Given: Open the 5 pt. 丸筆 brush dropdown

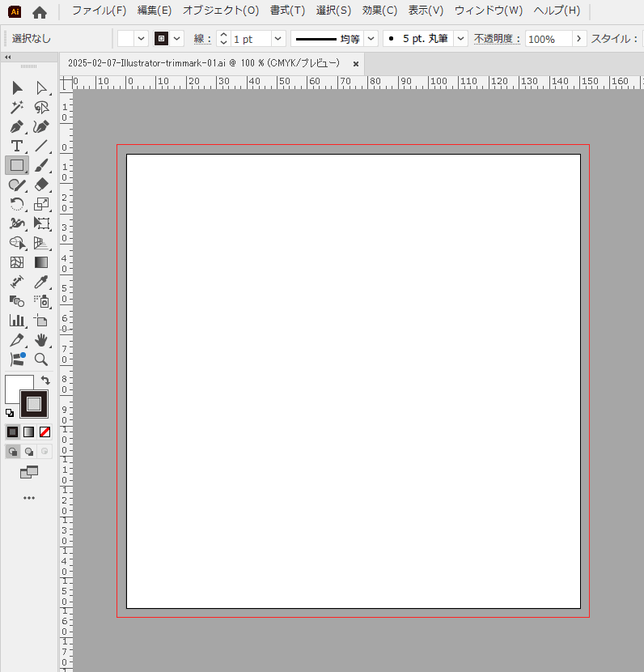Looking at the screenshot, I should [460, 39].
